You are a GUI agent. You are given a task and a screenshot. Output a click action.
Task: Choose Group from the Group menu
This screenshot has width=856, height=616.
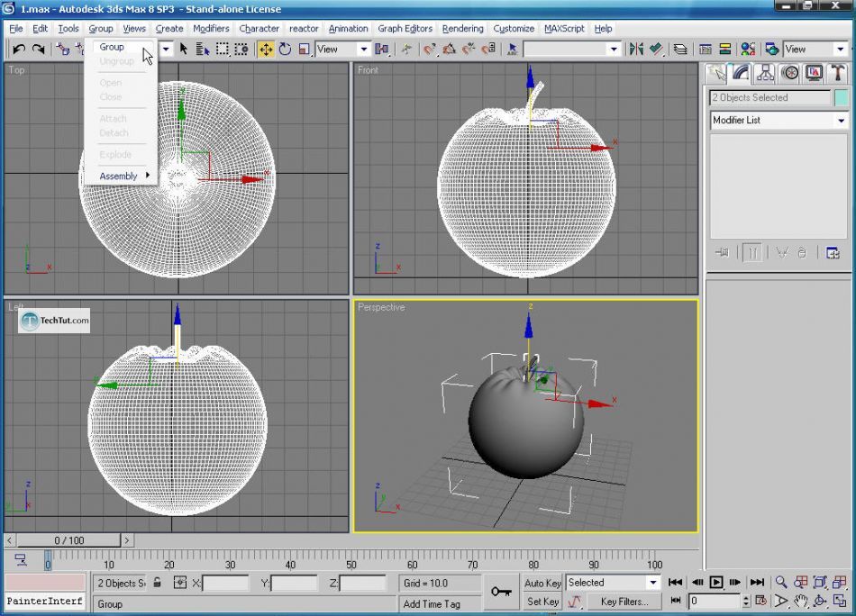[112, 47]
